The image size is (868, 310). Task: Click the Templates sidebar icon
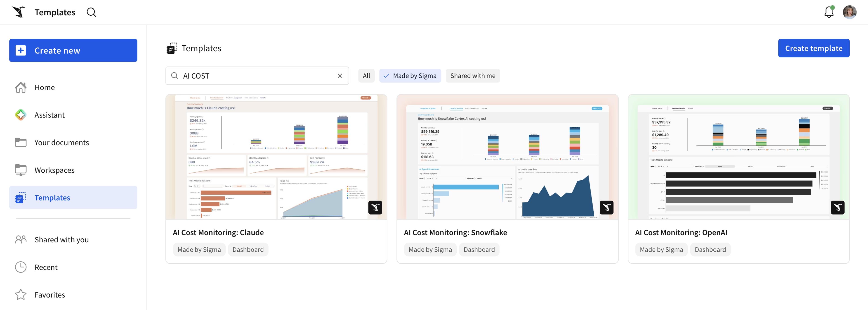(21, 198)
